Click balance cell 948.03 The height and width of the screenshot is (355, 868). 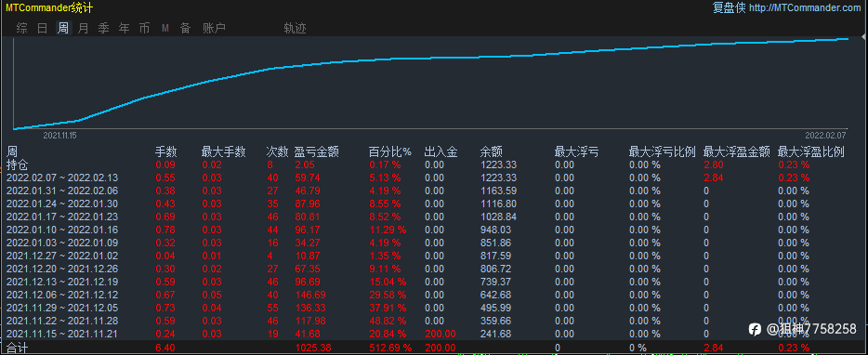pos(496,230)
